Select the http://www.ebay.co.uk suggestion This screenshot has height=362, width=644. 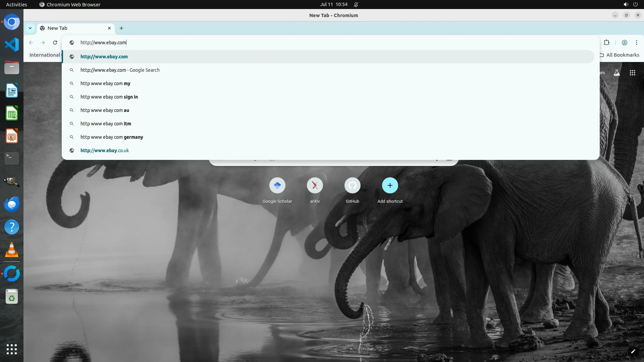(x=105, y=150)
